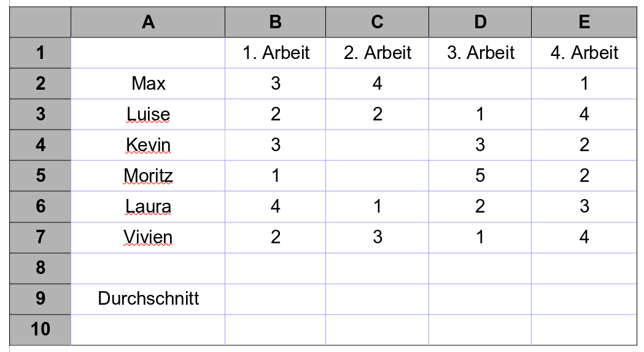
Task: Click row header 5
Action: click(41, 176)
